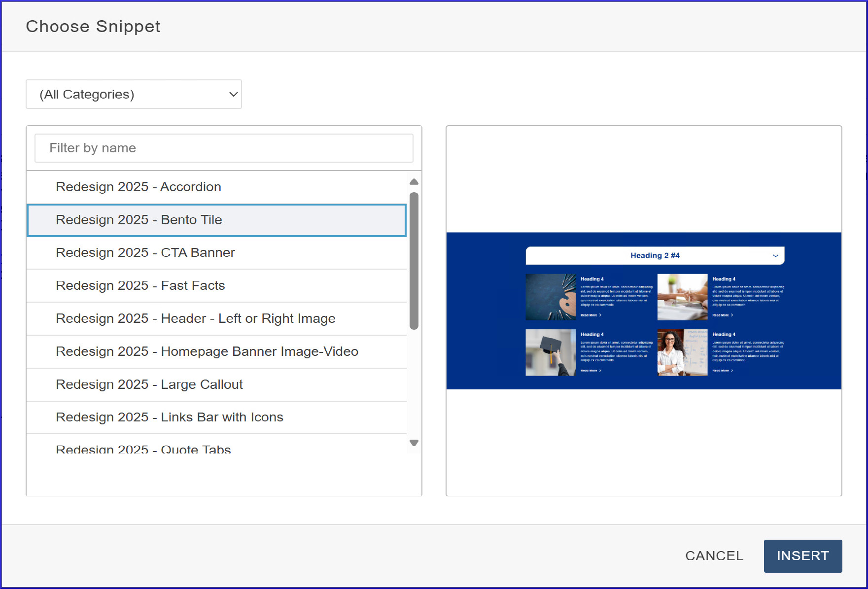Select the Links Bar with Icons snippet
This screenshot has height=589, width=868.
[170, 417]
